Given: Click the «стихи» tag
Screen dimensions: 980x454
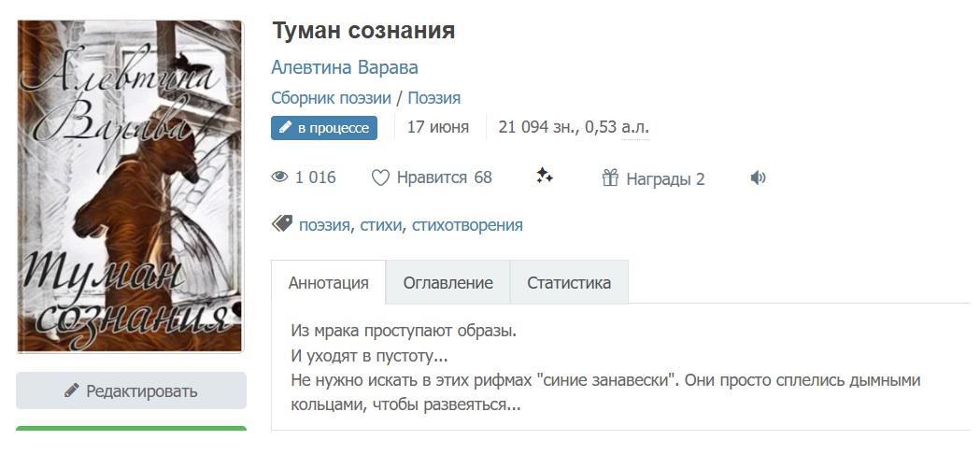Looking at the screenshot, I should 380,225.
